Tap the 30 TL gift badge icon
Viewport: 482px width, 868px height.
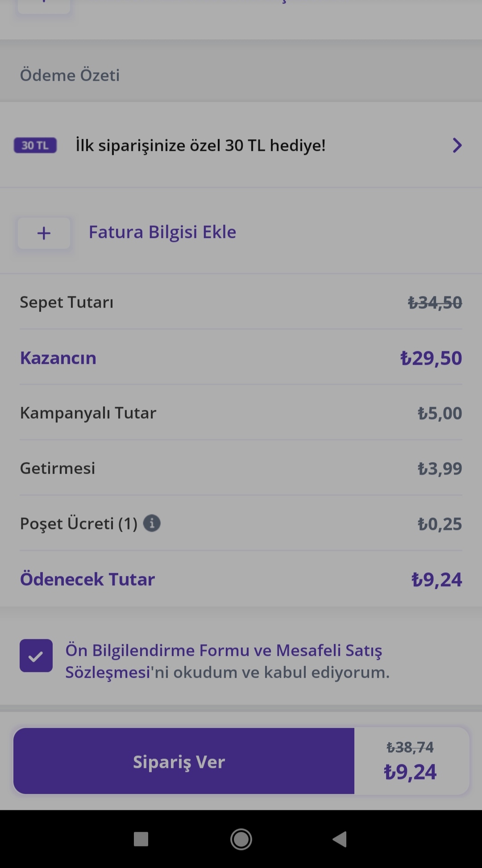coord(35,146)
